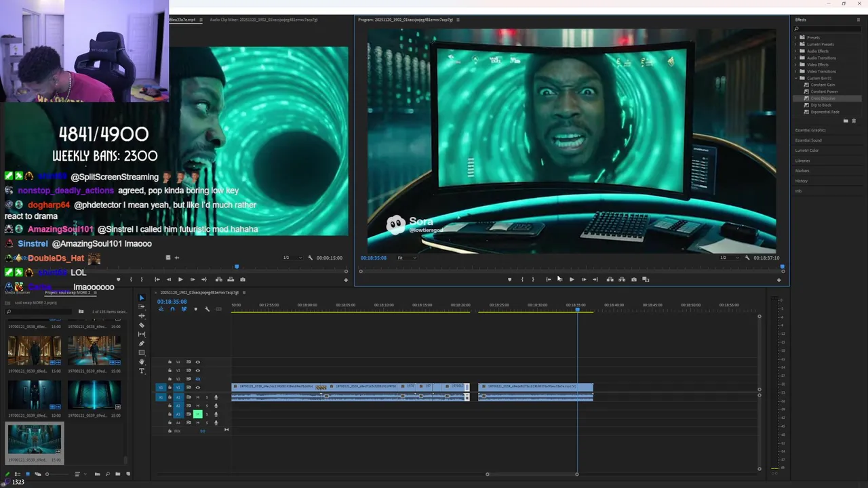
Task: Click Source monitor Overwrite button
Action: click(x=231, y=279)
